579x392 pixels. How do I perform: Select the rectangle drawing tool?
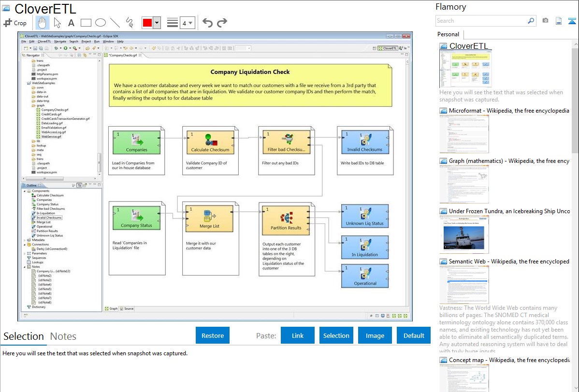click(x=86, y=23)
